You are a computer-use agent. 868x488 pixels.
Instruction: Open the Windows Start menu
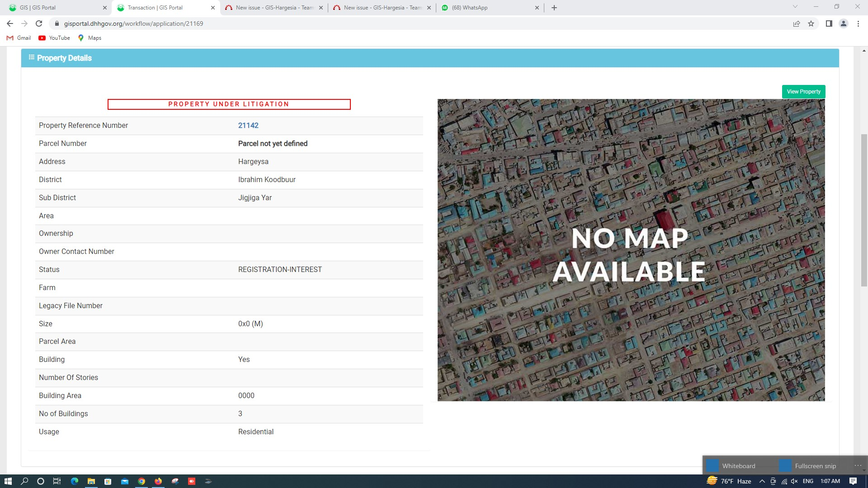tap(8, 481)
